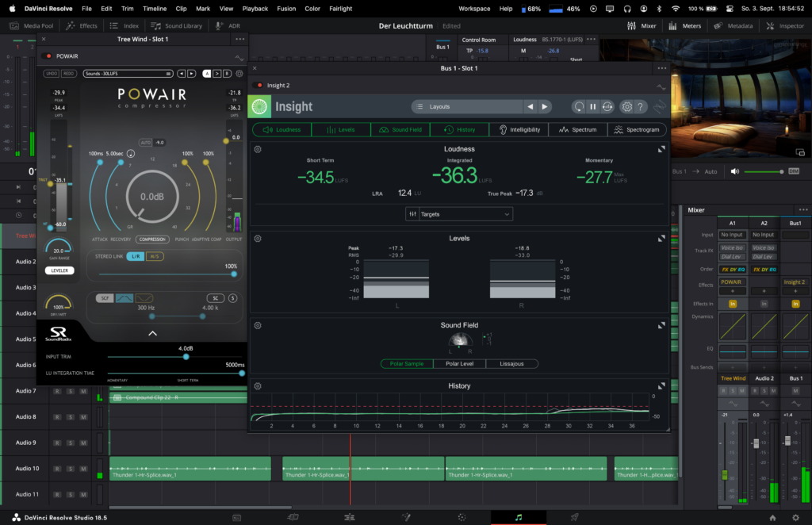
Task: Open Bus 1 Slot 1 window options menu
Action: pos(662,68)
